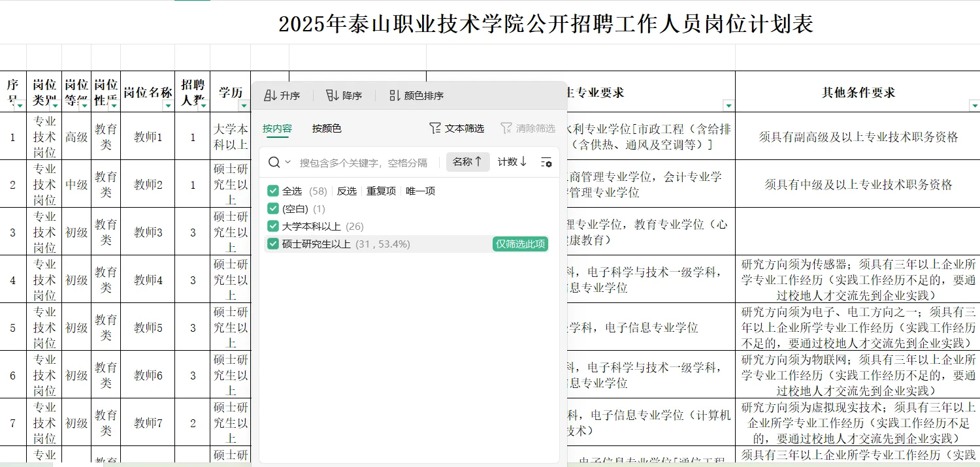This screenshot has height=467, width=980.
Task: Select cell 教师6
Action: (148, 375)
